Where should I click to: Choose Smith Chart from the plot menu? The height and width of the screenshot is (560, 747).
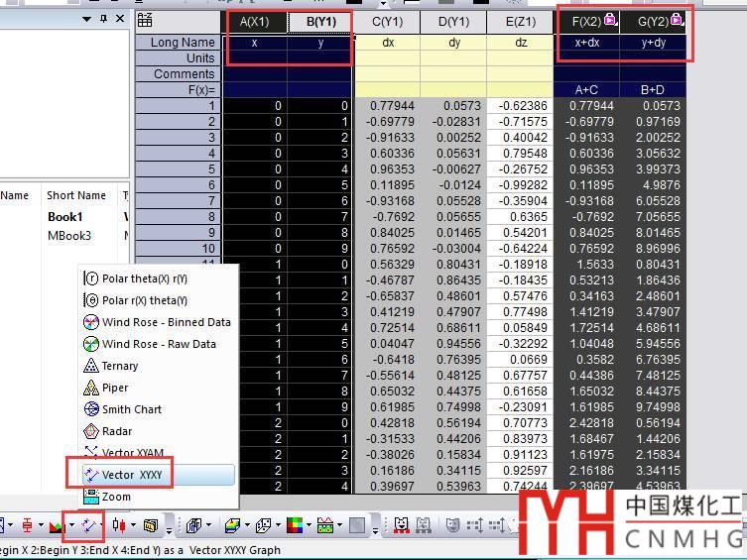click(x=131, y=409)
